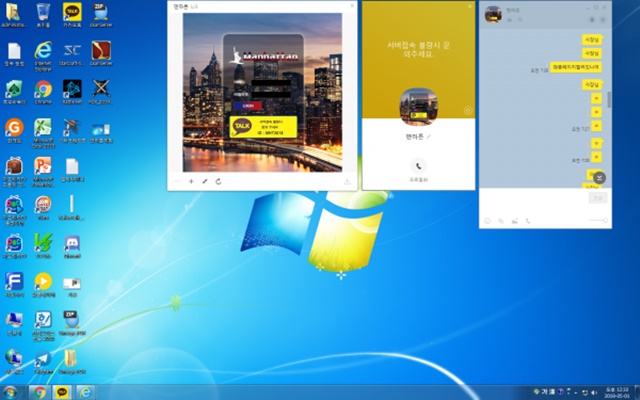640x400 pixels.
Task: Rotate the image in the viewer
Action: coord(218,181)
